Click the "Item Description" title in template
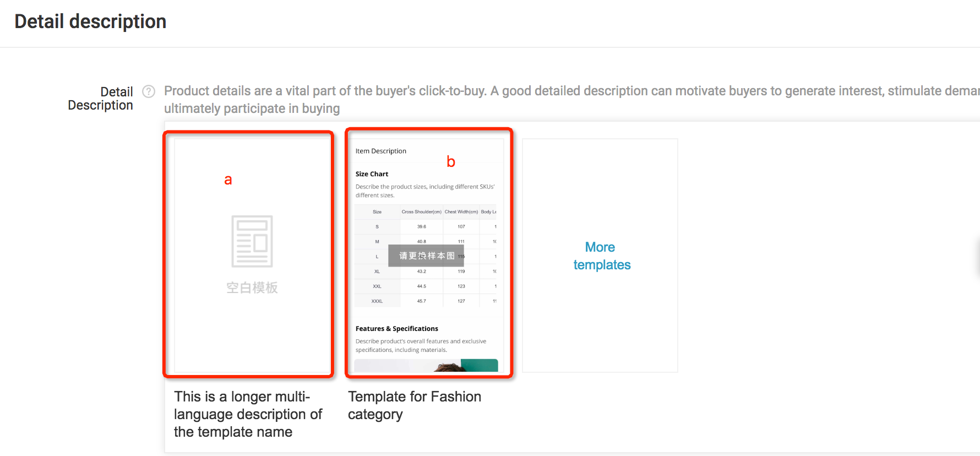980x456 pixels. 380,151
